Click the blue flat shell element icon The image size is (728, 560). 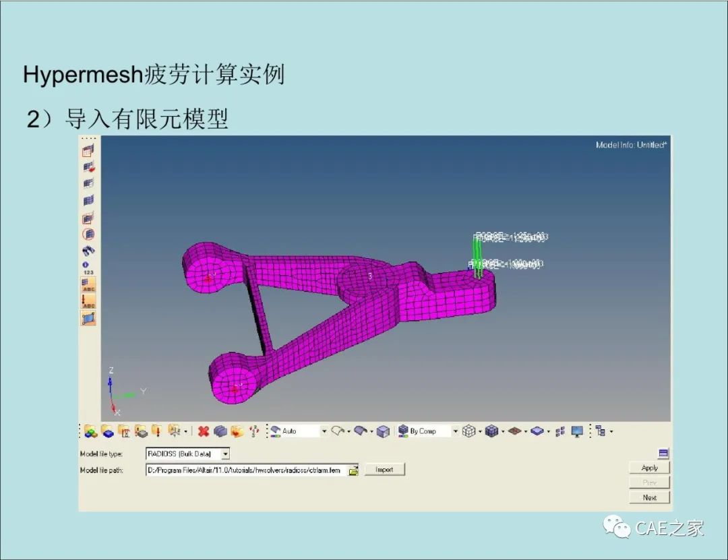[x=537, y=431]
